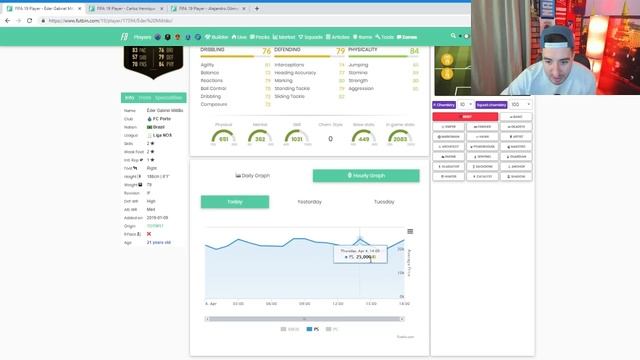
Task: Apply the Engine chemistry style
Action: click(x=448, y=157)
